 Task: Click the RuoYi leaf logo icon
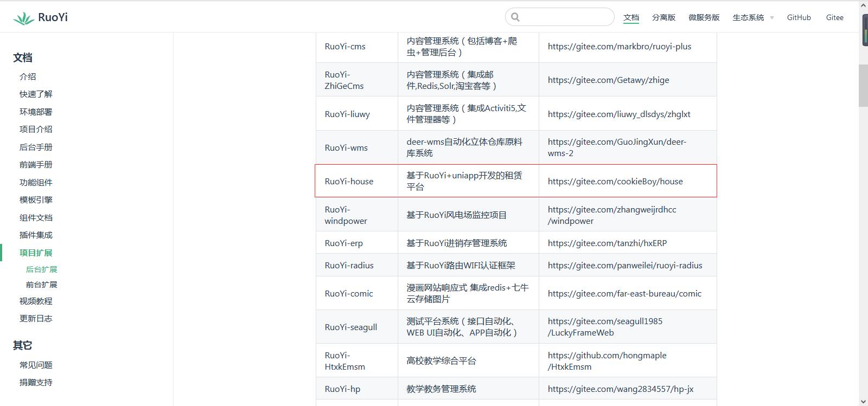(x=23, y=18)
